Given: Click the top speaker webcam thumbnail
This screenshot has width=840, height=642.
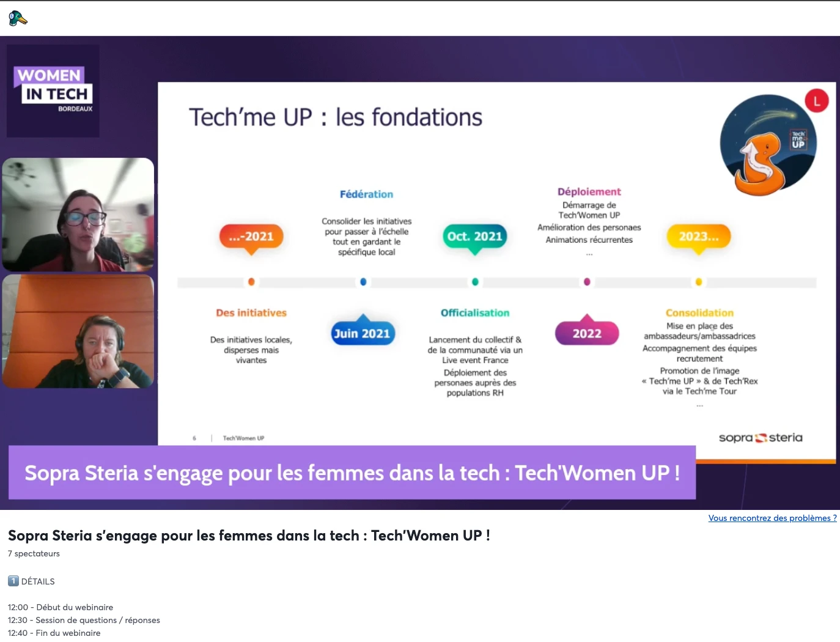Looking at the screenshot, I should [x=78, y=215].
